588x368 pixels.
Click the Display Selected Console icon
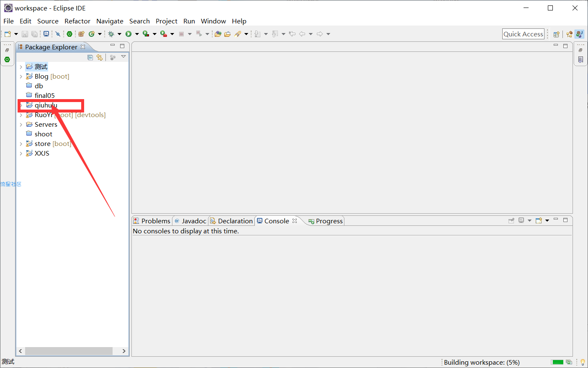(x=521, y=220)
